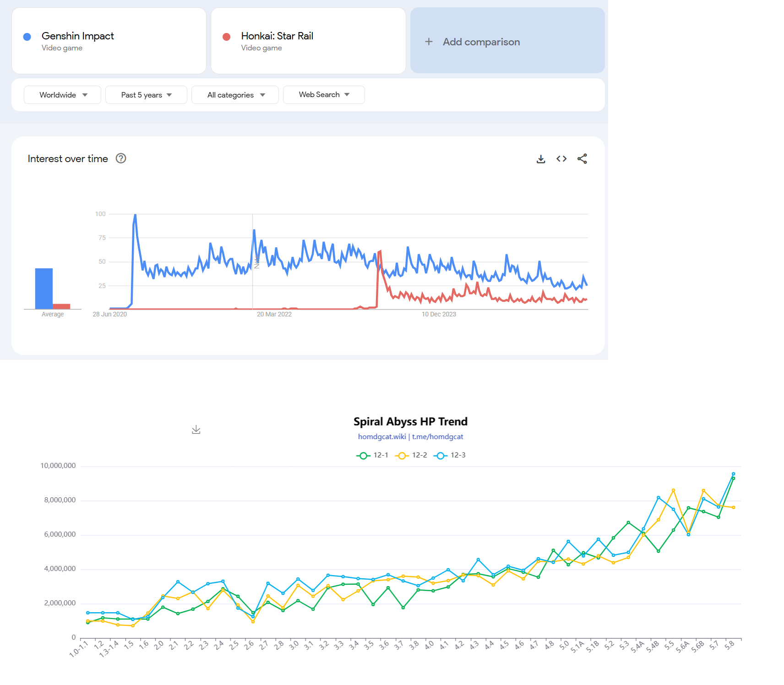Click the 28 Jun 2020 axis label
Screen dimensions: 784x685
[110, 314]
